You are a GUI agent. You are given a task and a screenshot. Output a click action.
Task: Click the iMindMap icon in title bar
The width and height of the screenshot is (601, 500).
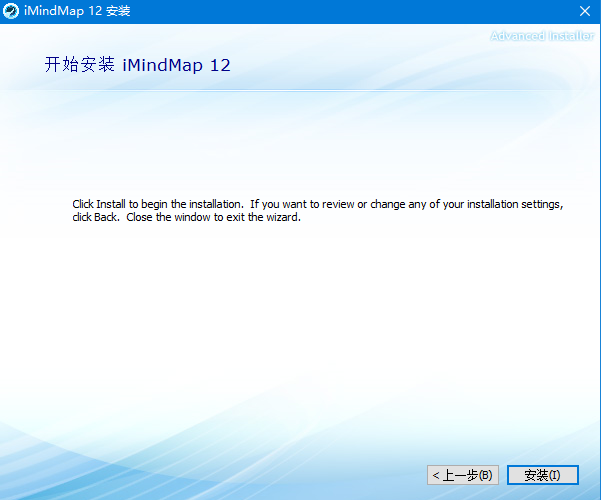(x=10, y=11)
